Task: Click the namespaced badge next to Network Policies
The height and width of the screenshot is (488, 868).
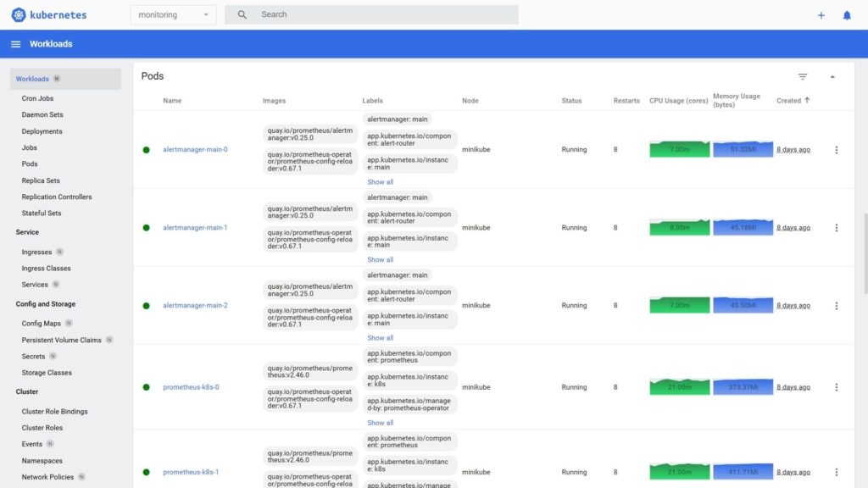Action: [81, 477]
